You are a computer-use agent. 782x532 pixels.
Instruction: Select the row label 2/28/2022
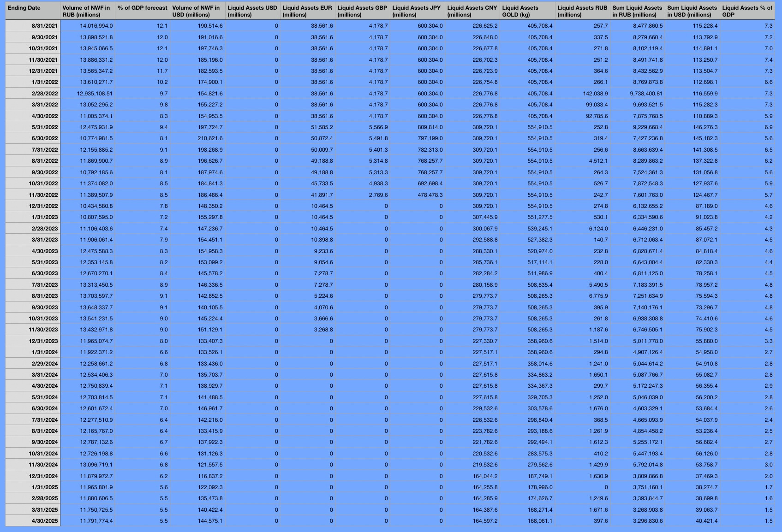[33, 93]
